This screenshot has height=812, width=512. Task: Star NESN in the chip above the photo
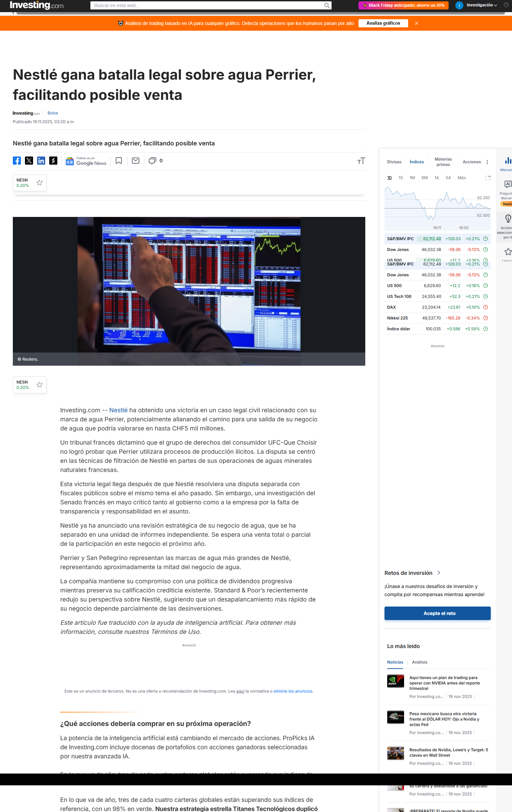pos(40,183)
